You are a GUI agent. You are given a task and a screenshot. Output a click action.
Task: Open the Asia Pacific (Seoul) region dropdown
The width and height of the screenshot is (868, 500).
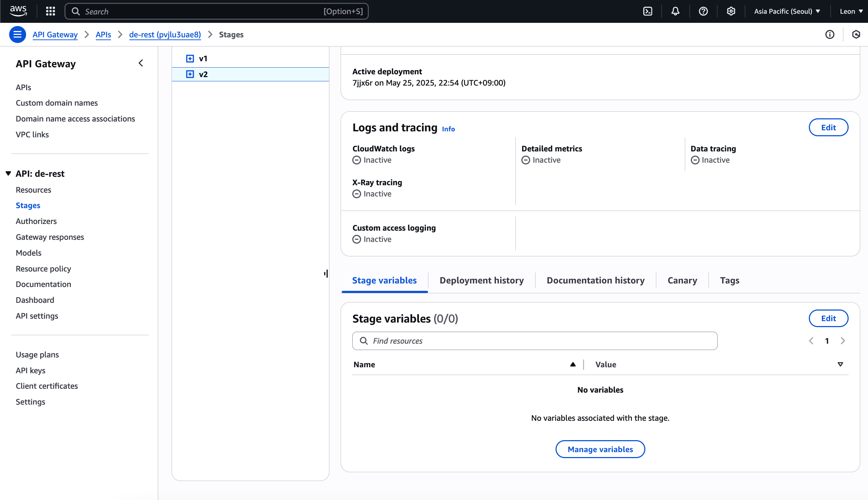(x=787, y=11)
